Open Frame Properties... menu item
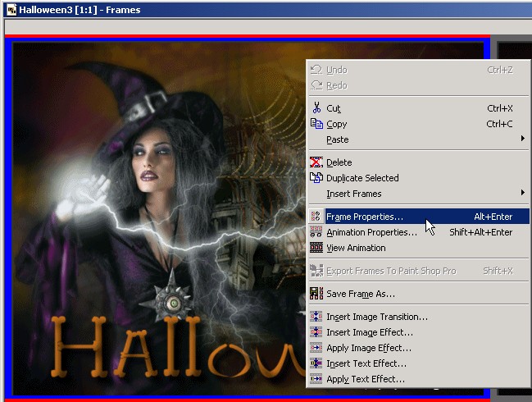 coord(418,217)
